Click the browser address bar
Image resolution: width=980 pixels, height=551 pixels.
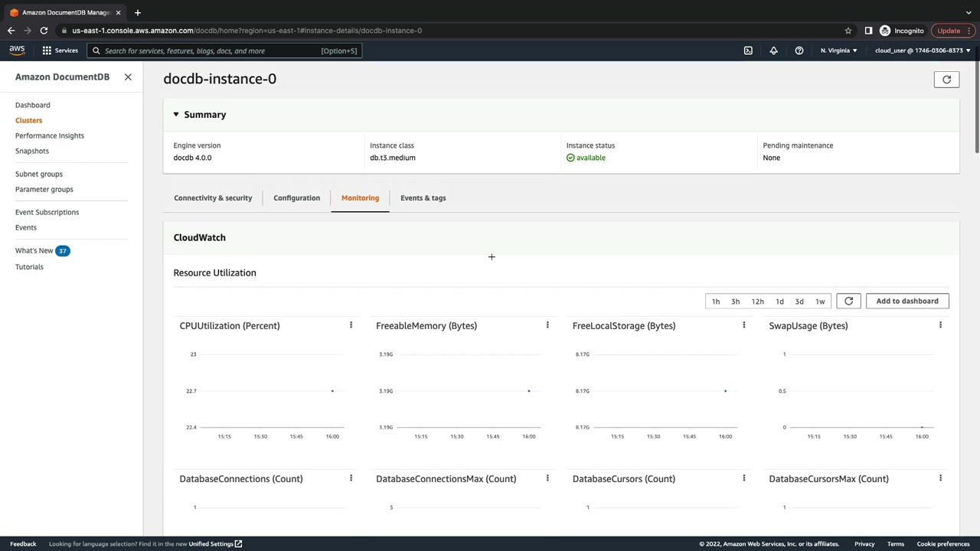point(452,31)
